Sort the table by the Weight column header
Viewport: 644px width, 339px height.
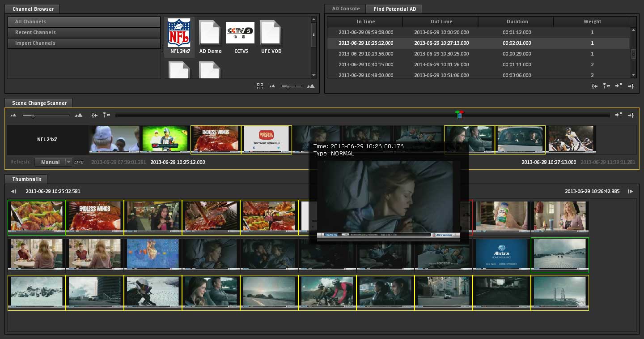[592, 21]
